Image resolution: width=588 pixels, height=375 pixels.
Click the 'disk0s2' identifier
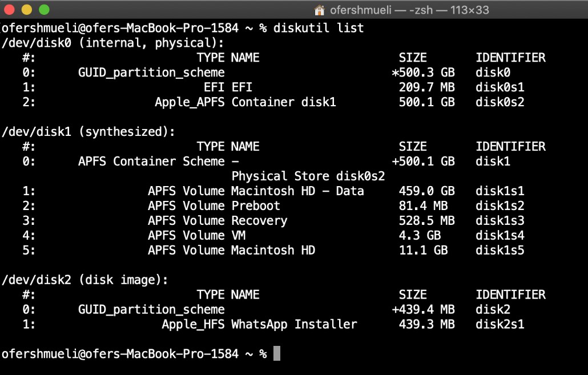point(500,102)
